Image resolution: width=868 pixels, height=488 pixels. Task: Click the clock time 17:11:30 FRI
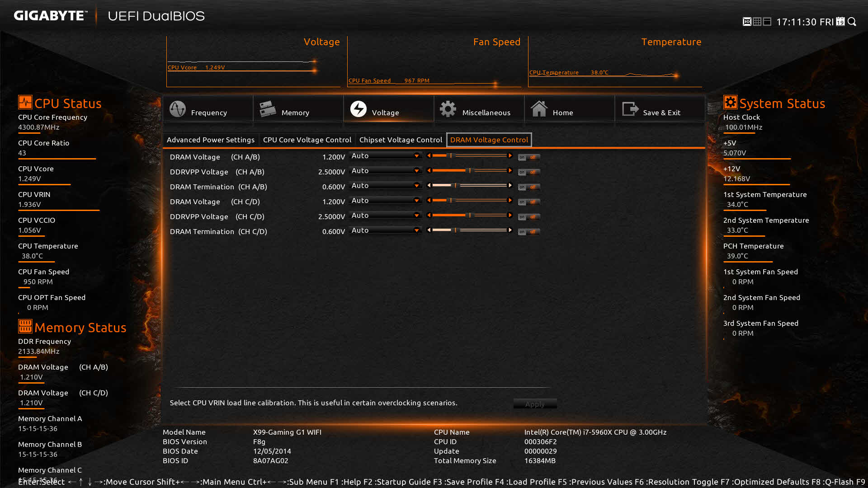(x=805, y=22)
